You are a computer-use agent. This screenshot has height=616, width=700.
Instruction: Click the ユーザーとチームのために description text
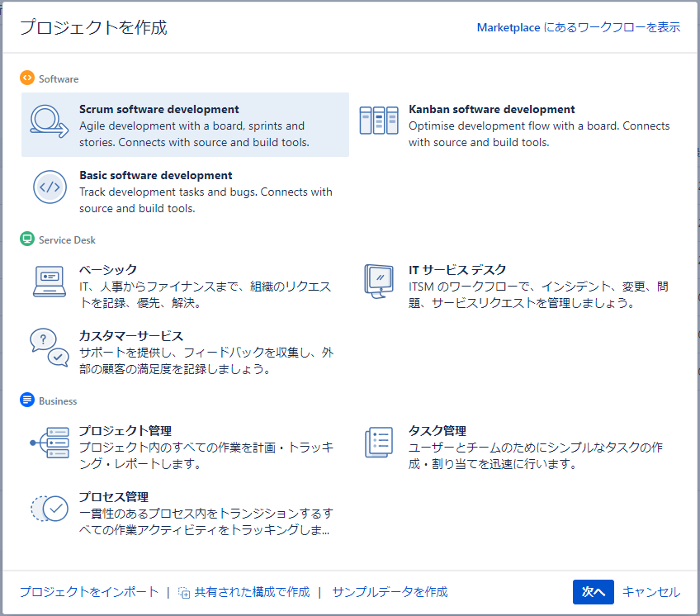pos(536,456)
